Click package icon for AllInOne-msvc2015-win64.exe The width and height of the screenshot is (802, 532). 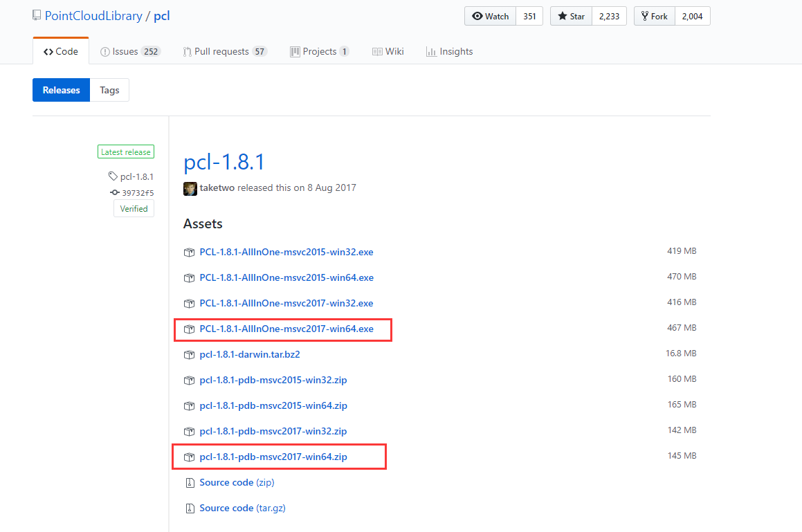pos(189,278)
